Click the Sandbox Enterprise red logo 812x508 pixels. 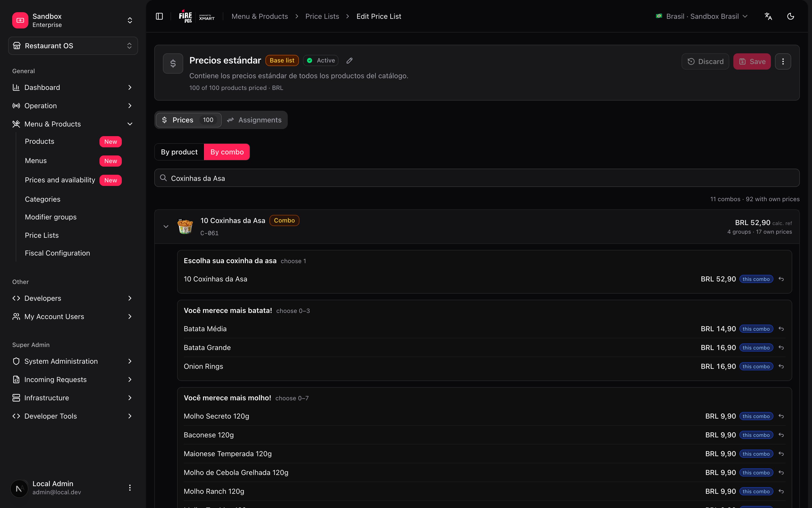[x=20, y=20]
